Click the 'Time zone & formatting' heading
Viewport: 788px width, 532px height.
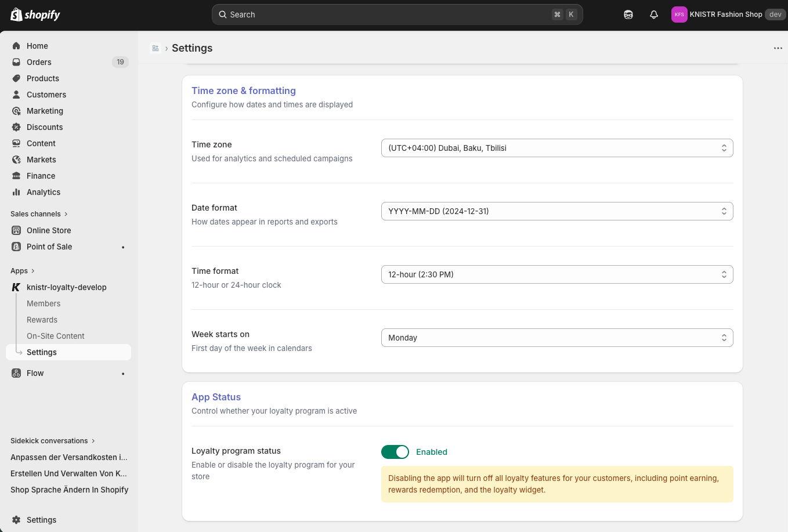(x=244, y=91)
